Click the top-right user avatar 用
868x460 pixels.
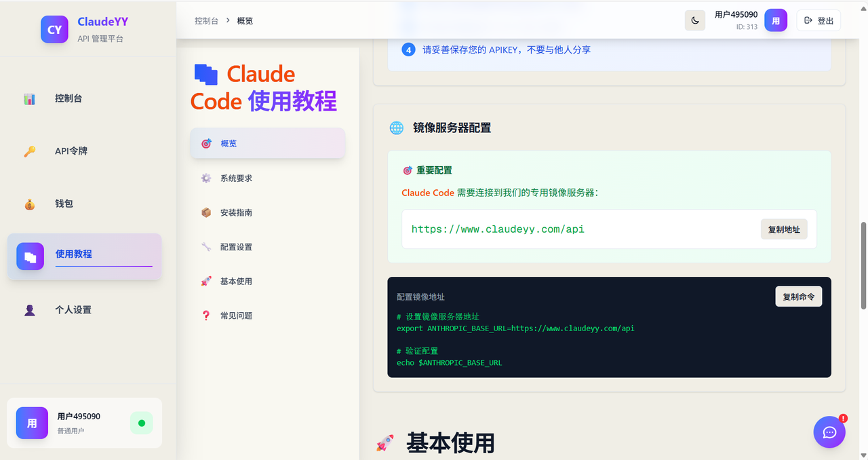[776, 20]
